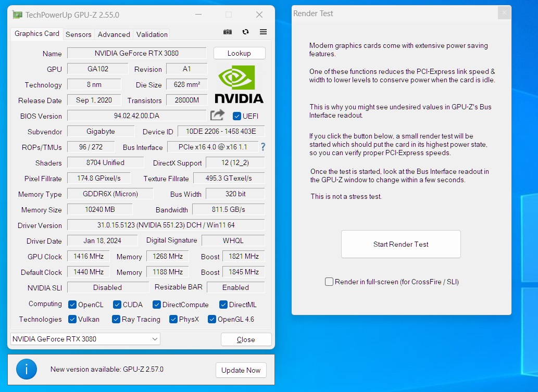Toggle the OpenCL checkbox

coord(72,305)
